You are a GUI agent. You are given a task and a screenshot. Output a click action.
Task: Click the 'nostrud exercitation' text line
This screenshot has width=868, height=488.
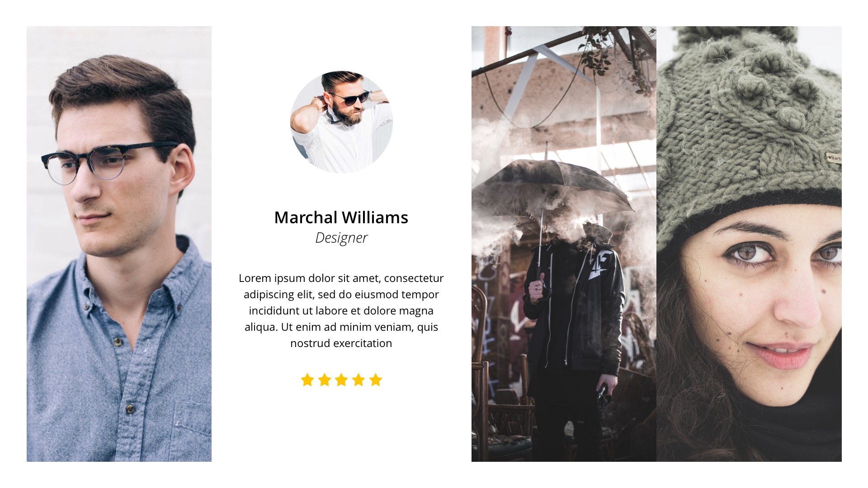(x=341, y=343)
